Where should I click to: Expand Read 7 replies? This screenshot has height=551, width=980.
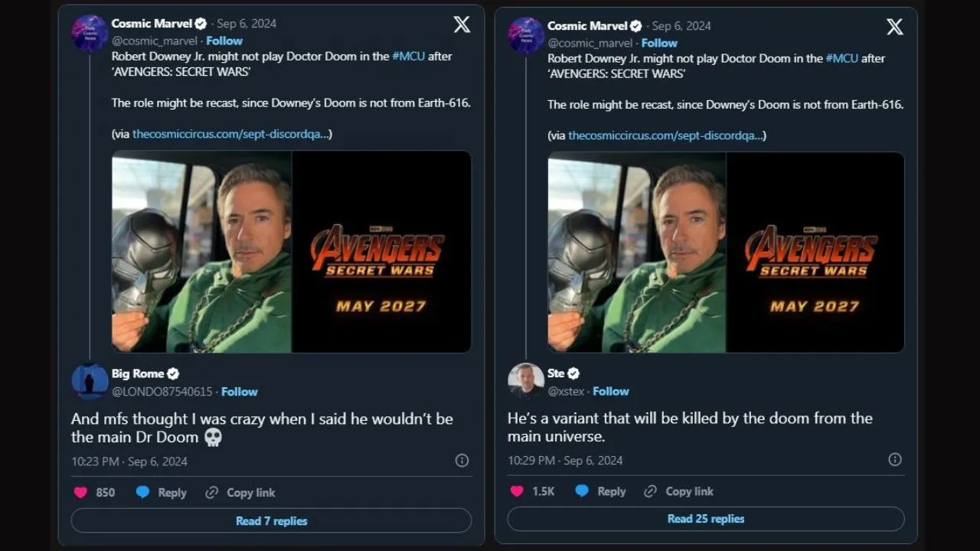coord(271,521)
